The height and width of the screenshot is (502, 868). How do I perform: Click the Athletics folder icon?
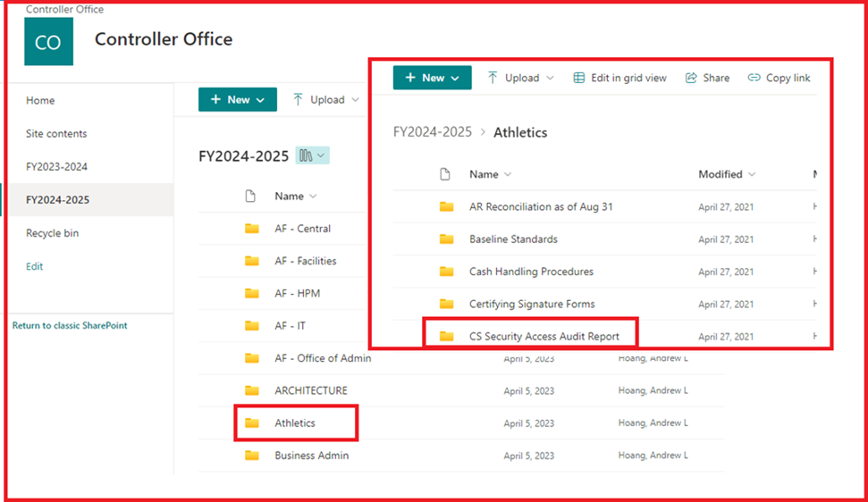coord(252,423)
